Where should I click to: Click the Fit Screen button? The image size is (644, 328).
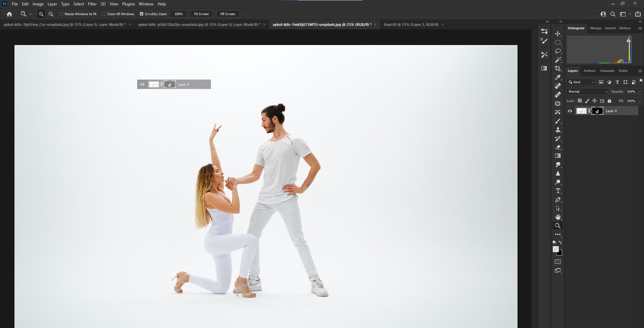201,14
